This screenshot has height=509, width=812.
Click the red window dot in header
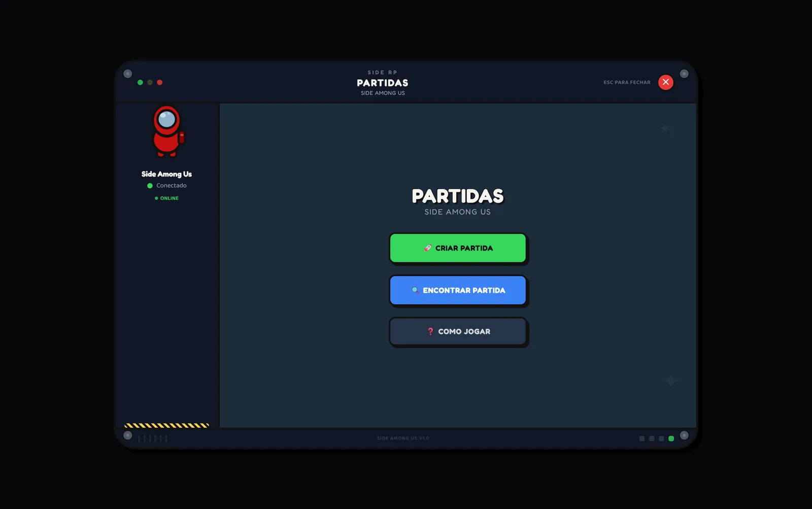point(160,82)
